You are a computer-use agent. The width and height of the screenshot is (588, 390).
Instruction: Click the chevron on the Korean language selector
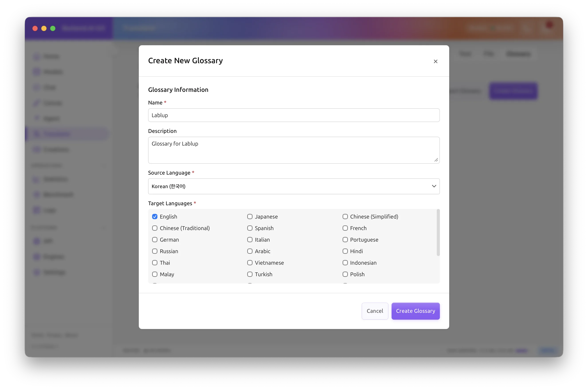click(x=434, y=186)
